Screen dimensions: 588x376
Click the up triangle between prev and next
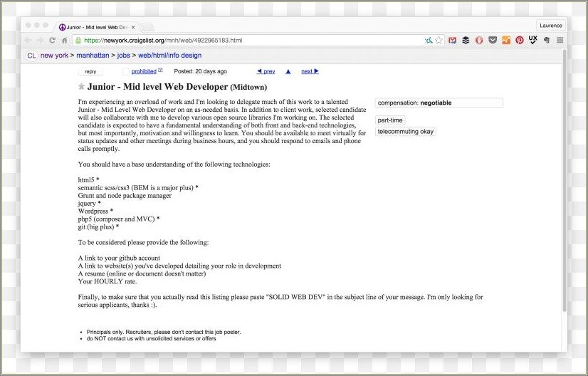point(288,71)
